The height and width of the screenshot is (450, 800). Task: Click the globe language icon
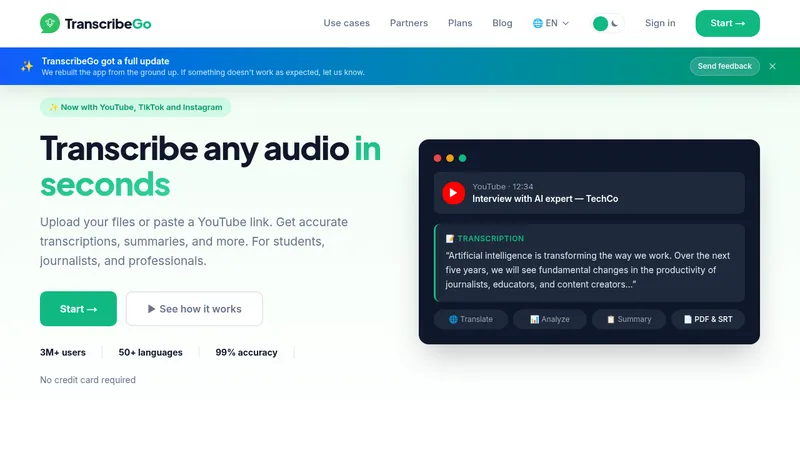point(537,23)
